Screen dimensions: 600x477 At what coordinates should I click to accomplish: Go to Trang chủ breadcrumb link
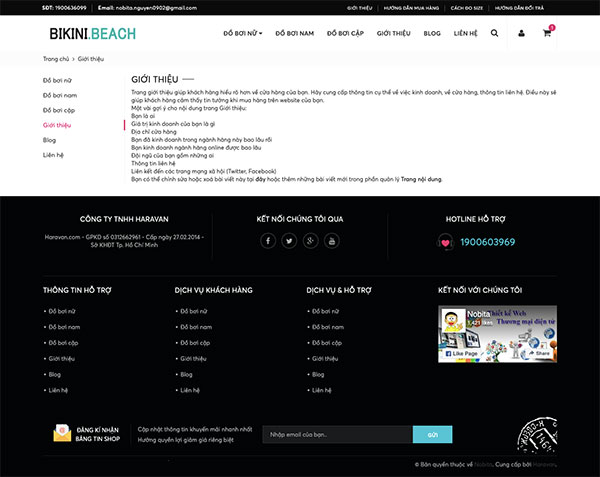[56, 59]
